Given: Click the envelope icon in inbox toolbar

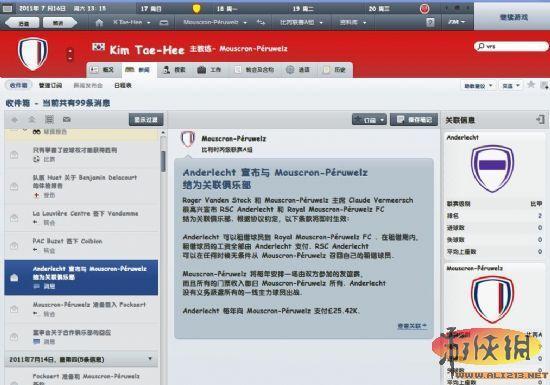Looking at the screenshot, I should pos(67,120).
